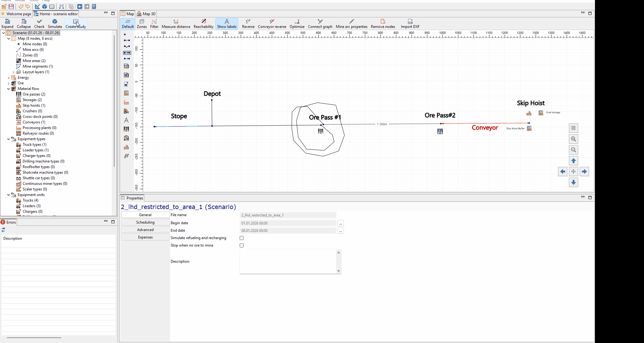Viewport: 644px width, 343px height.
Task: Run the Check scenario tool
Action: pyautogui.click(x=39, y=24)
